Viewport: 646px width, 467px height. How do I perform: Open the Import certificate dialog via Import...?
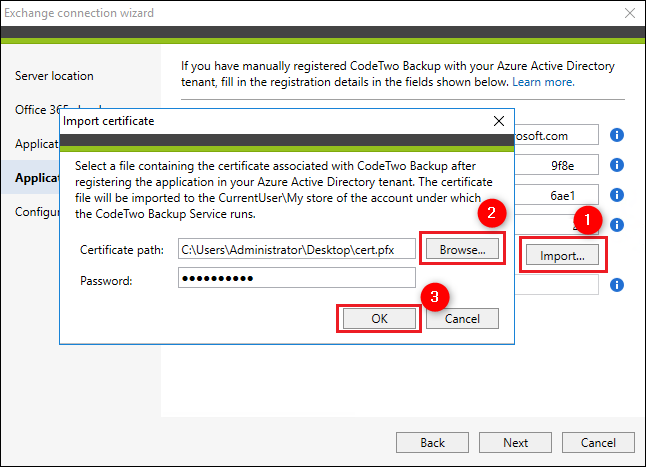pos(562,255)
